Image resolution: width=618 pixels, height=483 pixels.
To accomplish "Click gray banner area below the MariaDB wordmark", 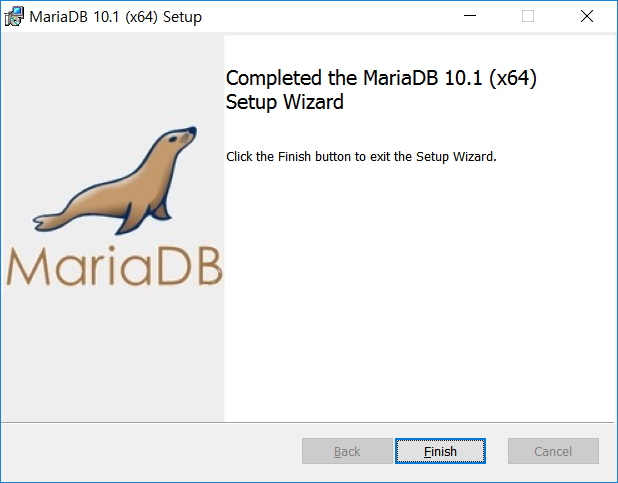I will [x=112, y=355].
